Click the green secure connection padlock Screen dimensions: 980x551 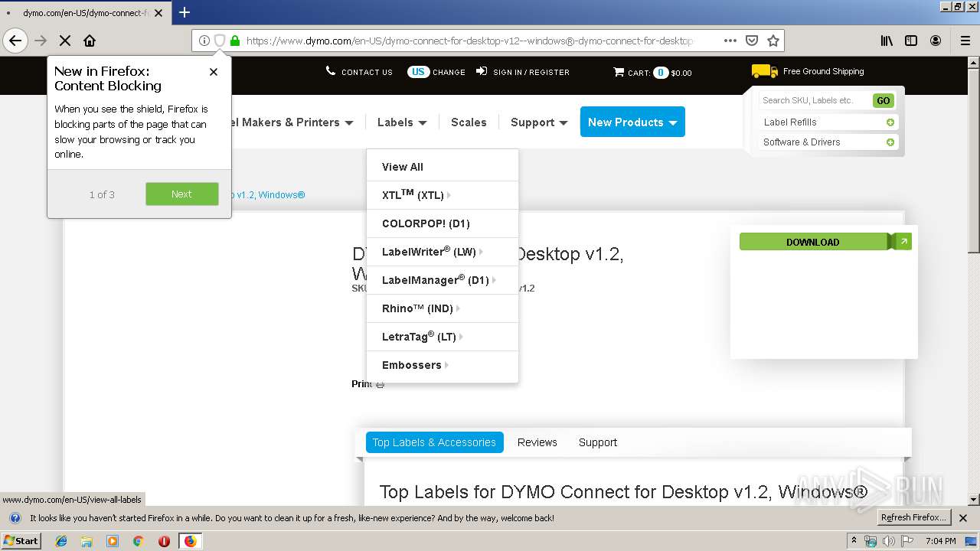pos(234,41)
